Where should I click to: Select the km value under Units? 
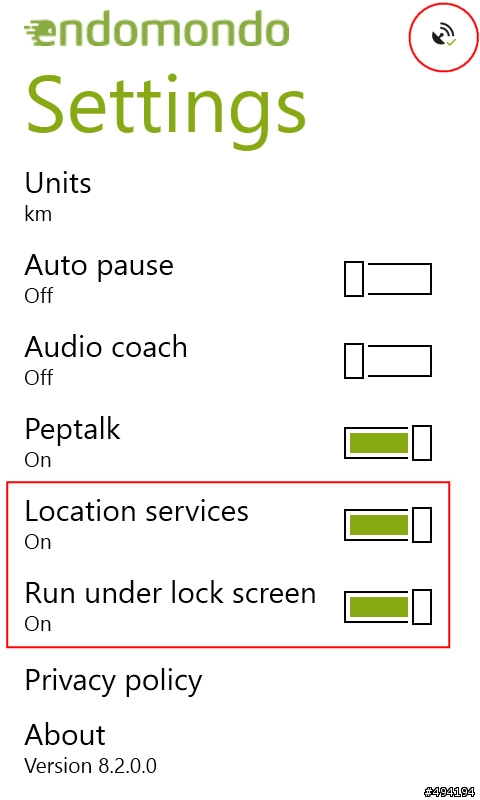pos(38,214)
